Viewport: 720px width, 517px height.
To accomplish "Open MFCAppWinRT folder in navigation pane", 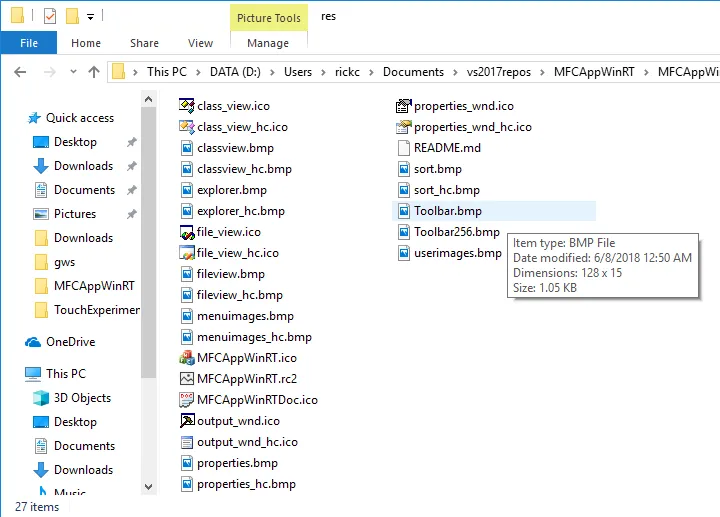I will click(x=94, y=286).
